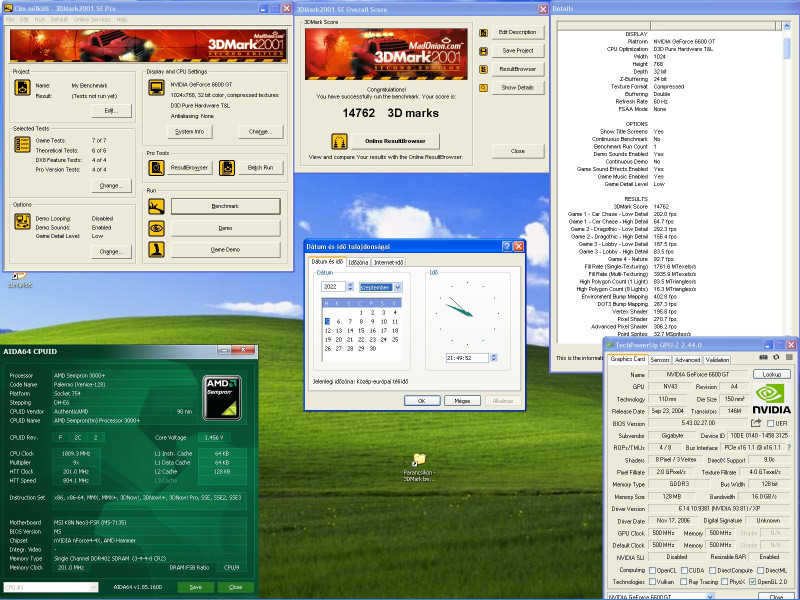The height and width of the screenshot is (600, 800).
Task: Switch to the Internet-idő tab
Action: [x=388, y=262]
